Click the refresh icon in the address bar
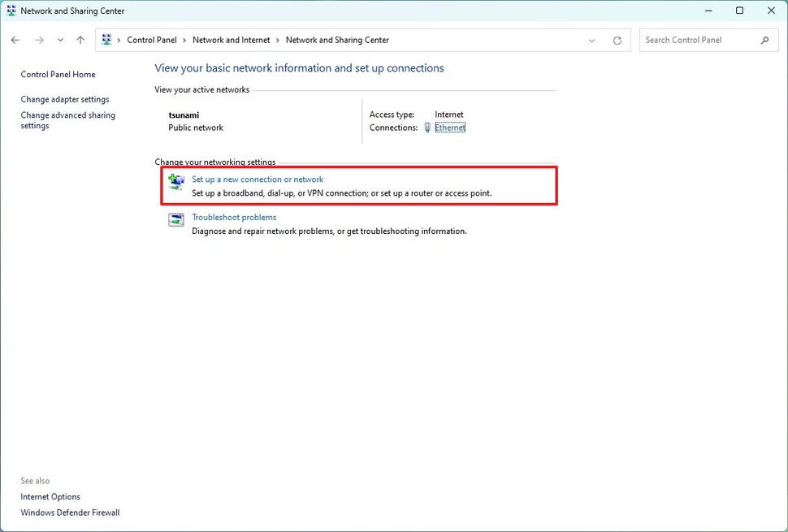This screenshot has height=532, width=788. pyautogui.click(x=617, y=39)
